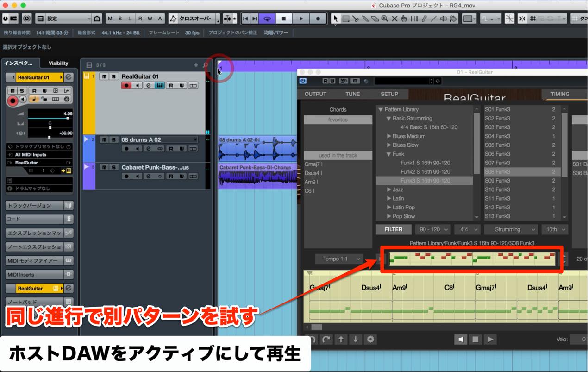This screenshot has height=372, width=588.
Task: Go to left locator button
Action: (x=246, y=19)
